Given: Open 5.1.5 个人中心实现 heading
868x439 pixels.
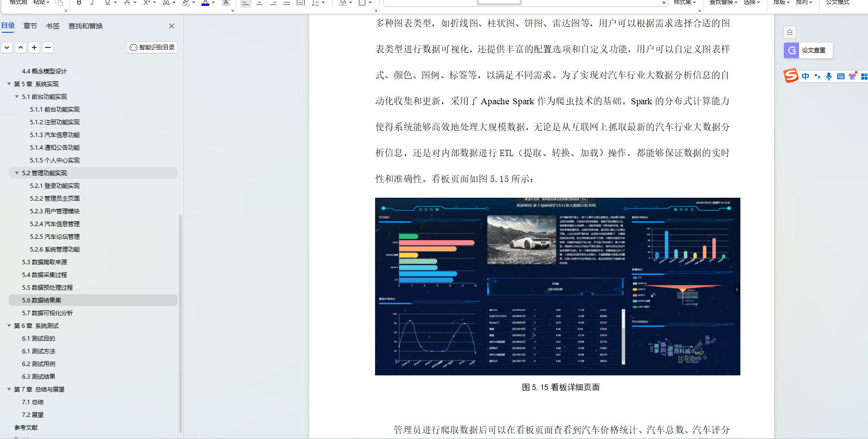Looking at the screenshot, I should [x=55, y=161].
